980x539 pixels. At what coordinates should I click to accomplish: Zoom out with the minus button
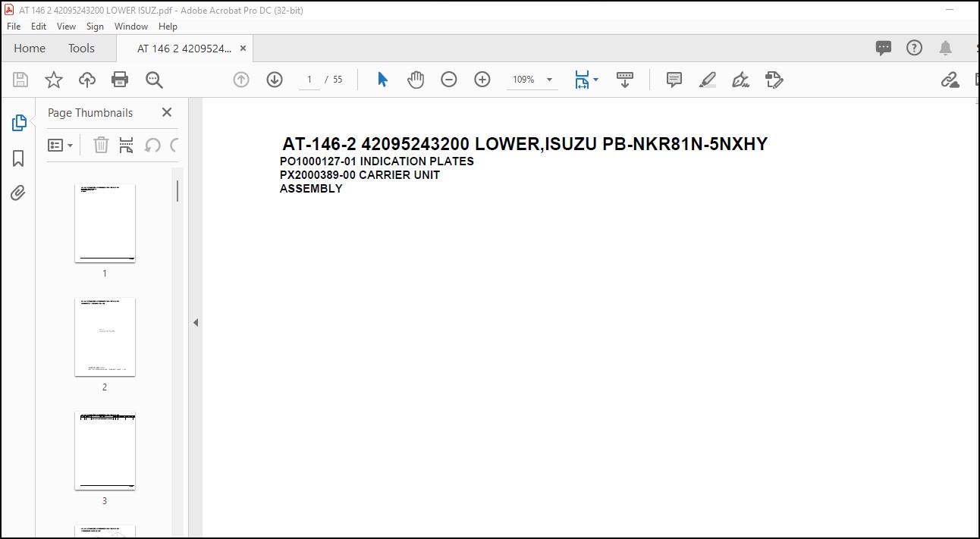click(449, 80)
